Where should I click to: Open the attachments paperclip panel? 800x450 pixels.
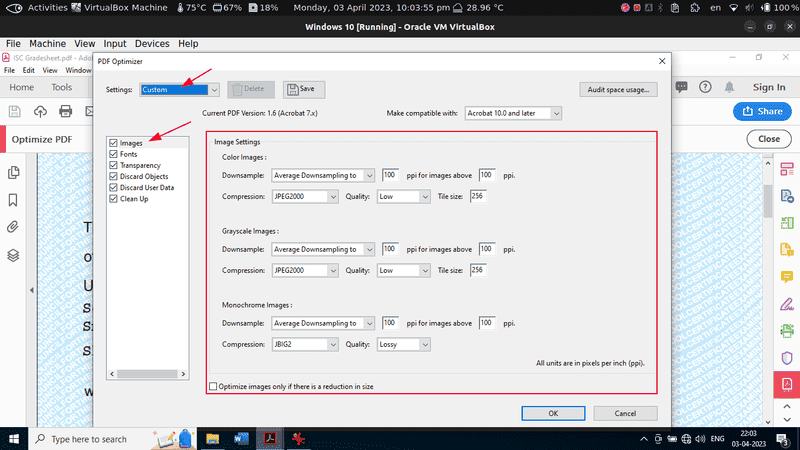[13, 227]
